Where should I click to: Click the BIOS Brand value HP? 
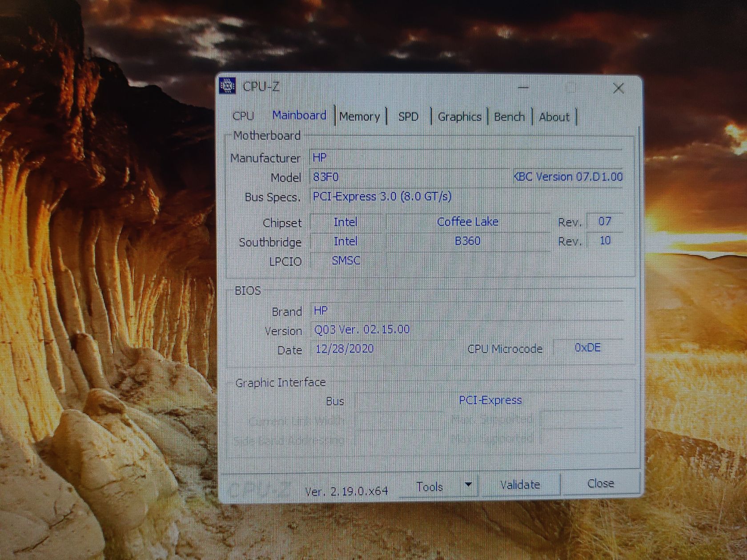[321, 311]
